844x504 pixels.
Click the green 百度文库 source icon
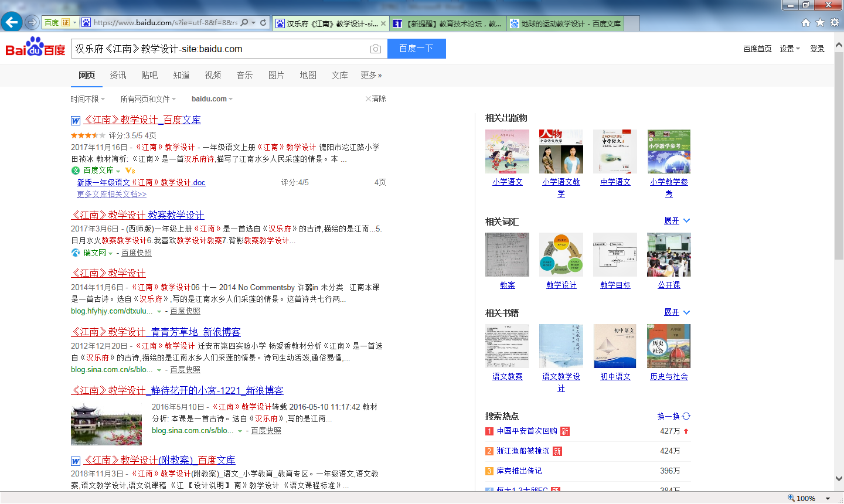[76, 171]
